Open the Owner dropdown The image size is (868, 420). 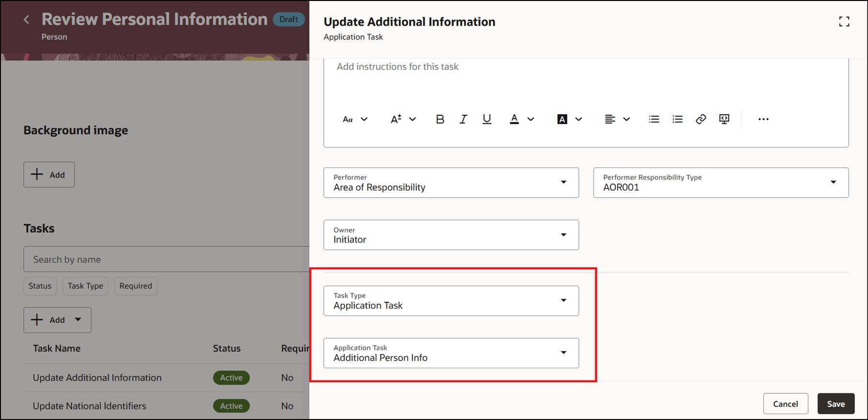(x=451, y=235)
